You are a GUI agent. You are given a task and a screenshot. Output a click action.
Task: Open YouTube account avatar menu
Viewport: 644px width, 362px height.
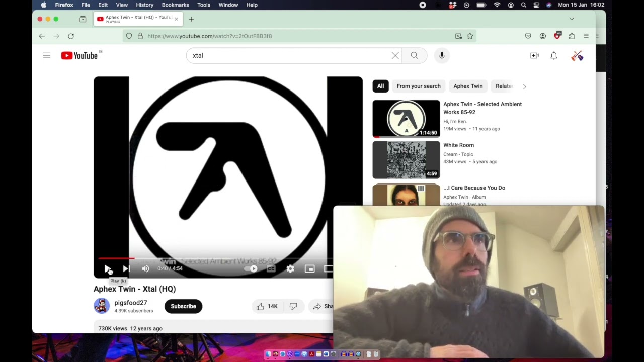click(577, 56)
